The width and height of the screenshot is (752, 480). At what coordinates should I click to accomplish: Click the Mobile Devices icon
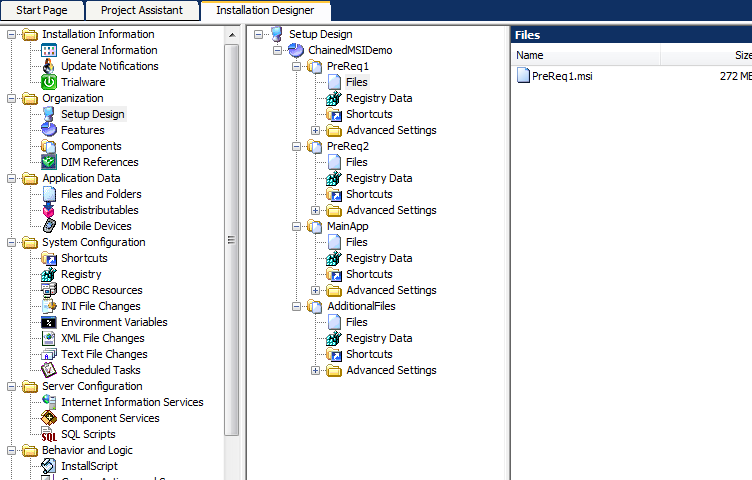49,226
